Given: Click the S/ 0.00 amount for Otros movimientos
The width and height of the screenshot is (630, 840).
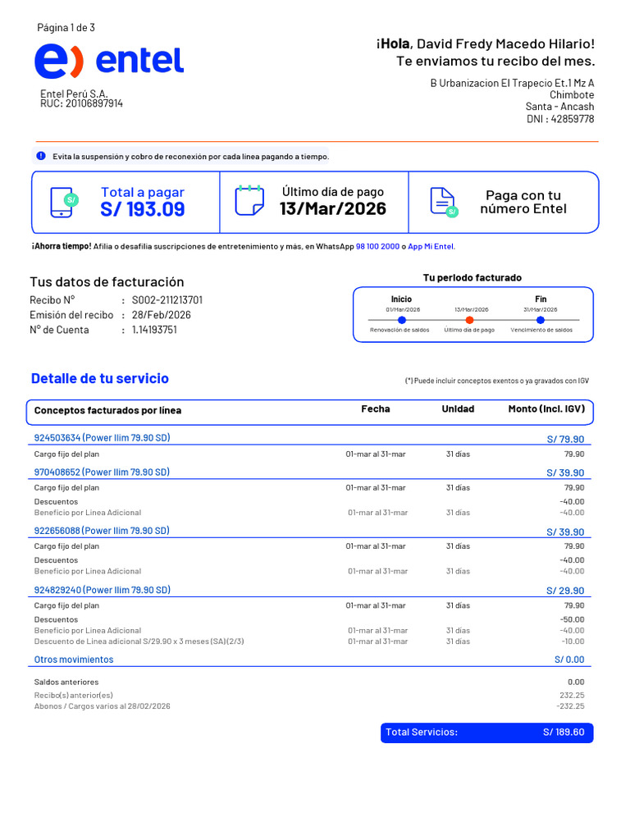Looking at the screenshot, I should pyautogui.click(x=569, y=660).
